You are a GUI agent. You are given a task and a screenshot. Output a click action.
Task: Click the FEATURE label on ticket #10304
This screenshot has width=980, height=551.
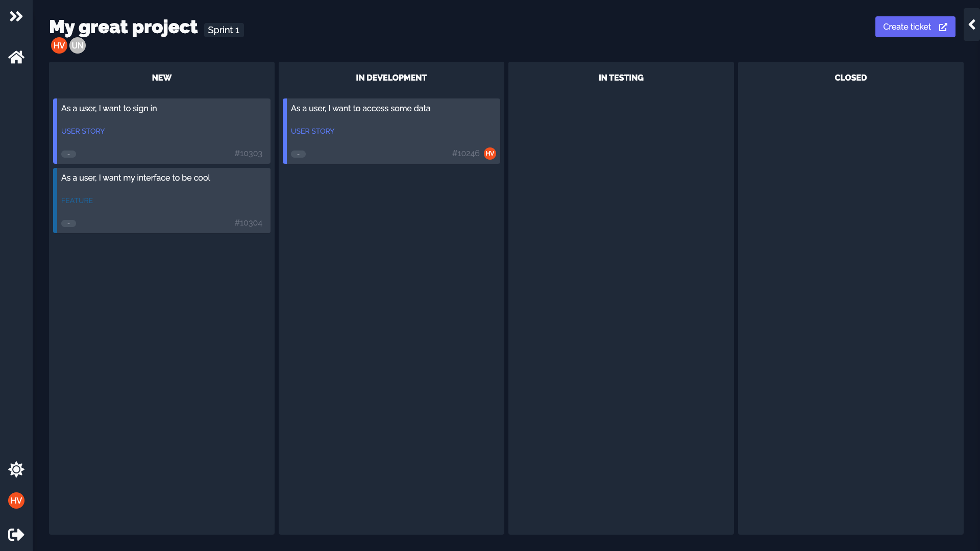77,201
